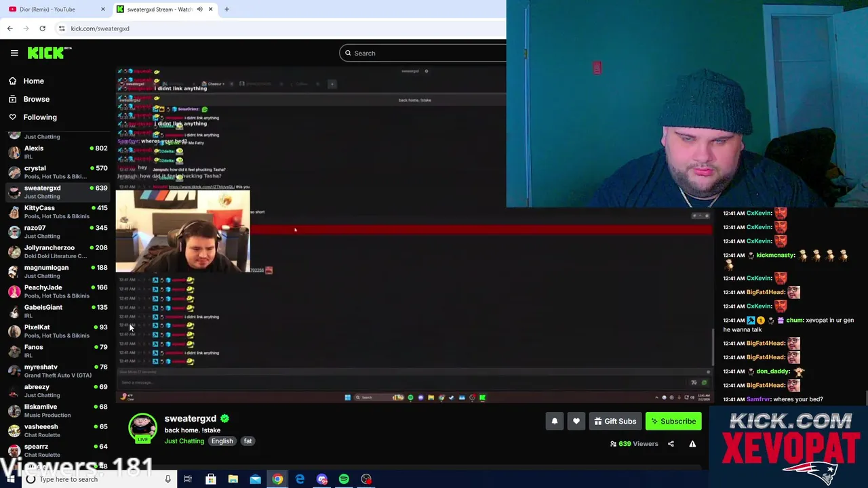Open Microsoft Store from the taskbar

211,479
